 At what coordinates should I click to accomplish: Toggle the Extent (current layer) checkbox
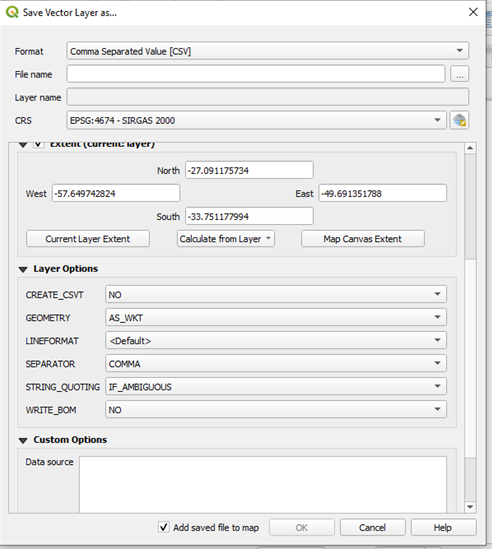39,144
